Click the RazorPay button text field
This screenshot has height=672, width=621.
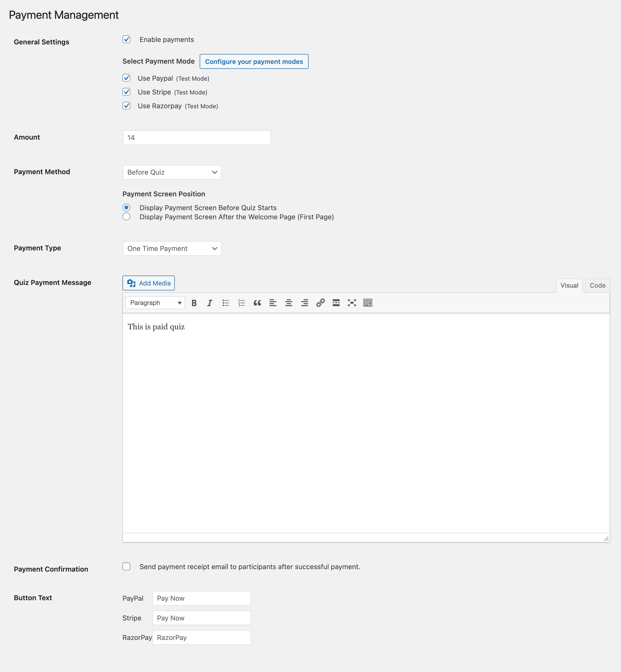click(202, 637)
